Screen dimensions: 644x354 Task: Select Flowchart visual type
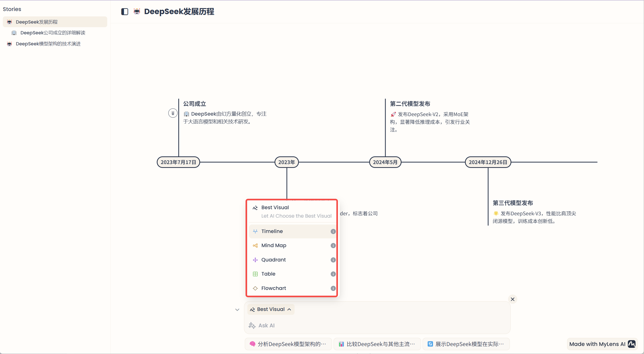point(274,288)
